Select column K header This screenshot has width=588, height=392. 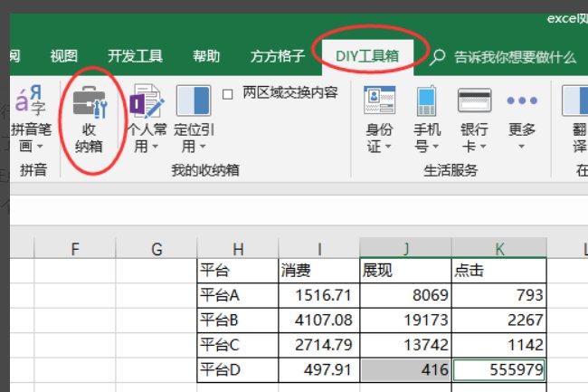pos(499,248)
